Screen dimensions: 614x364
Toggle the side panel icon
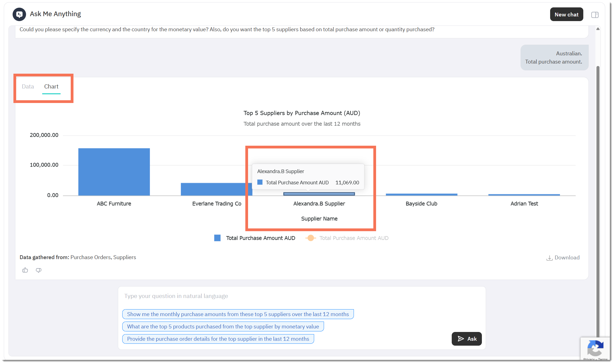pyautogui.click(x=595, y=15)
